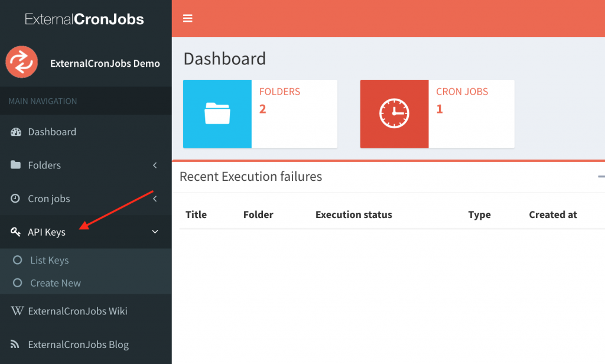Click the Dashboard page heading
The height and width of the screenshot is (364, 605).
[225, 58]
